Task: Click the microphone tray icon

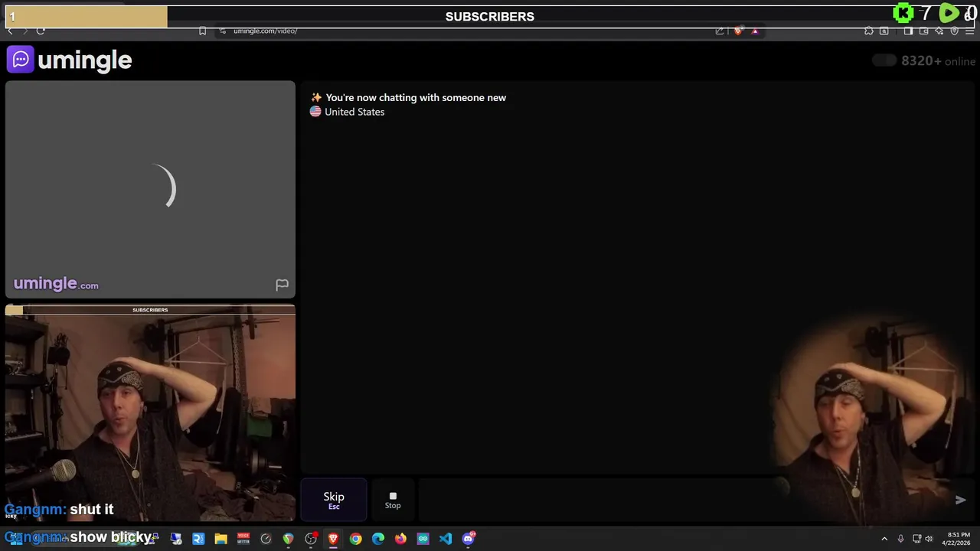Action: pyautogui.click(x=900, y=539)
